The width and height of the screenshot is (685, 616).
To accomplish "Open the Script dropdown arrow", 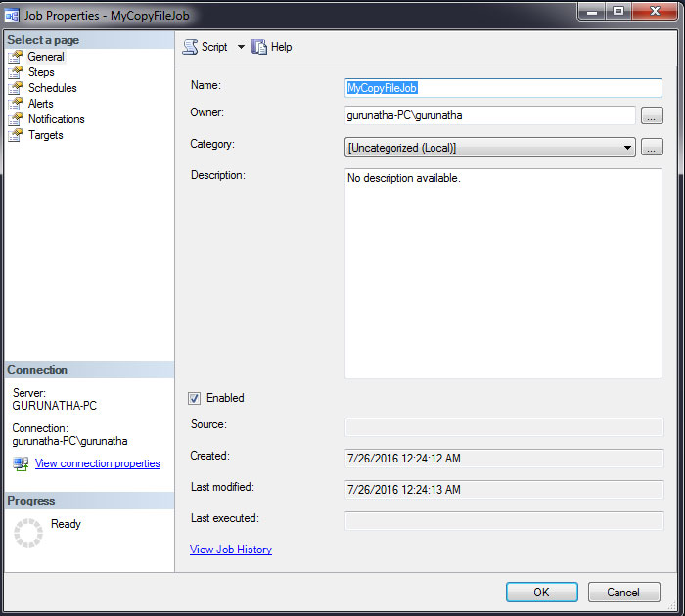I will point(241,47).
